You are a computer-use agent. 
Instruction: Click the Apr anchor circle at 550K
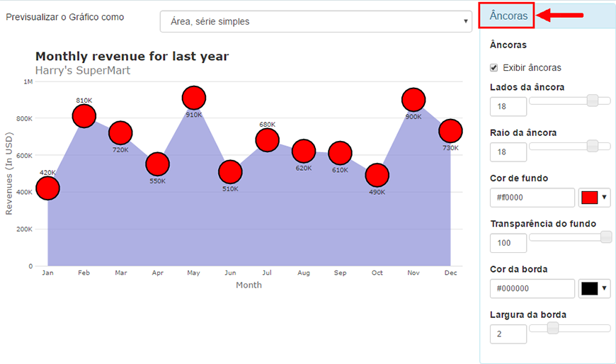point(157,164)
